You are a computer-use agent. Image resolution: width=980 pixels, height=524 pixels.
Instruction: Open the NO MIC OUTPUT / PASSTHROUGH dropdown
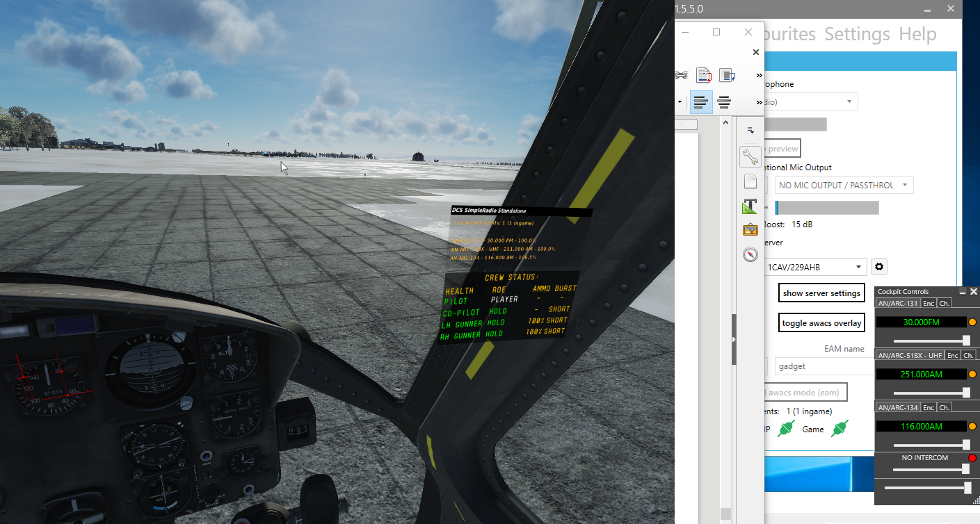pos(844,185)
